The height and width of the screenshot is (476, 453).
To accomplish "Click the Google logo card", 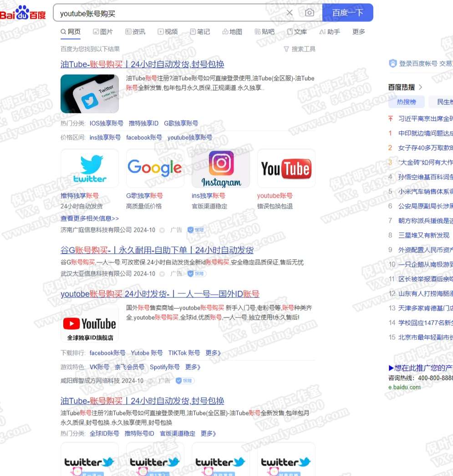I will click(x=155, y=168).
